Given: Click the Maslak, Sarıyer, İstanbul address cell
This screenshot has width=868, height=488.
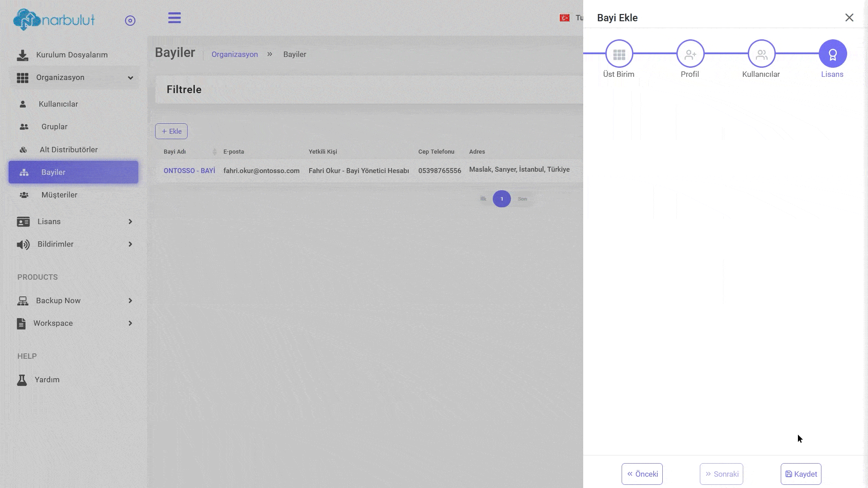Looking at the screenshot, I should point(519,169).
